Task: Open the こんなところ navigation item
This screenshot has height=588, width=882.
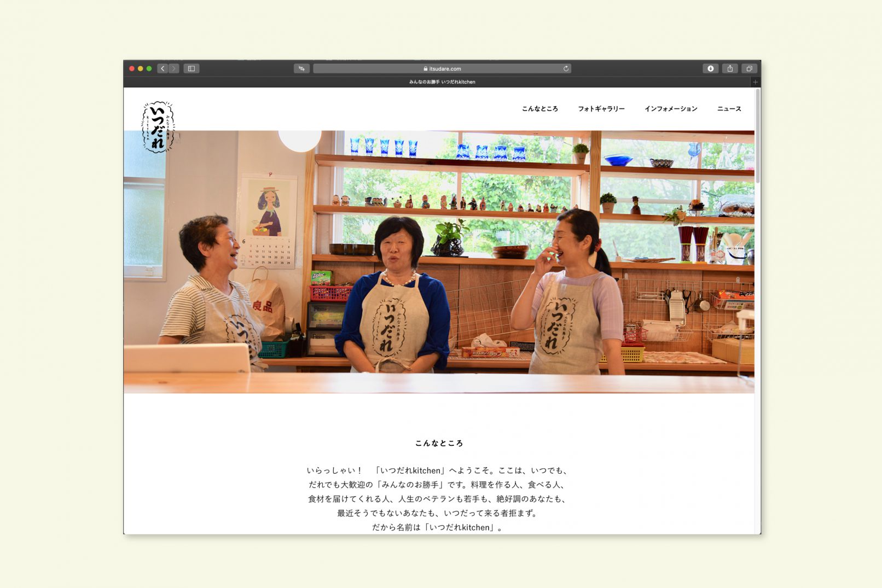Action: (539, 109)
